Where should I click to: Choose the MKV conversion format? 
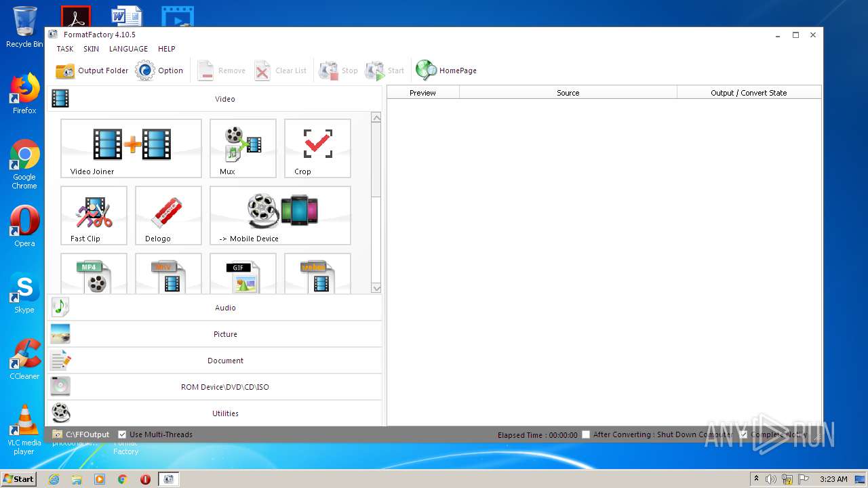[168, 274]
